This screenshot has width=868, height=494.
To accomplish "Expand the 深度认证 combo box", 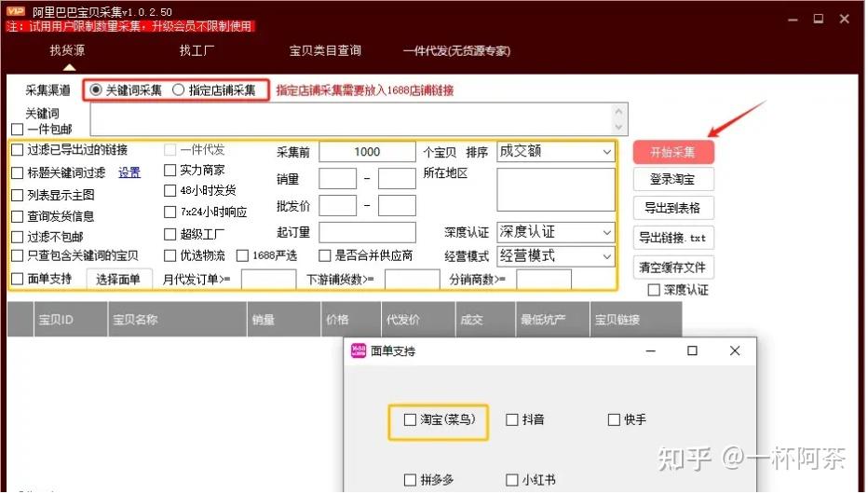I will (x=556, y=232).
